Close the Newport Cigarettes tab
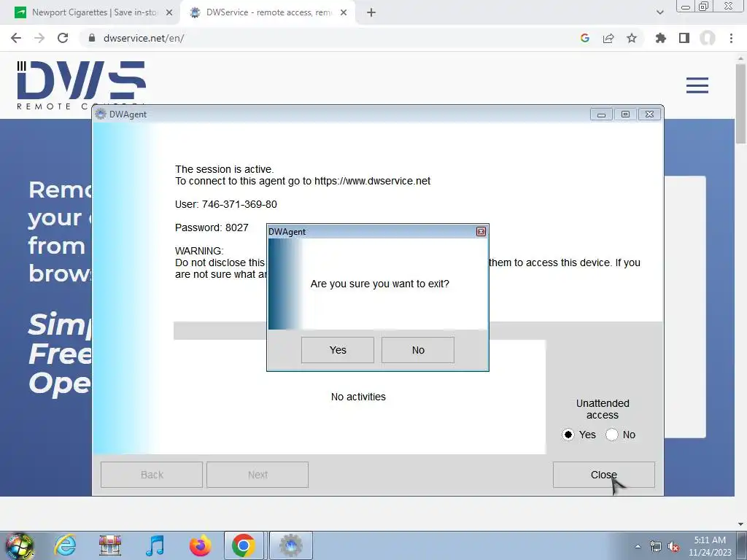Screen dimensions: 747x560 point(169,13)
